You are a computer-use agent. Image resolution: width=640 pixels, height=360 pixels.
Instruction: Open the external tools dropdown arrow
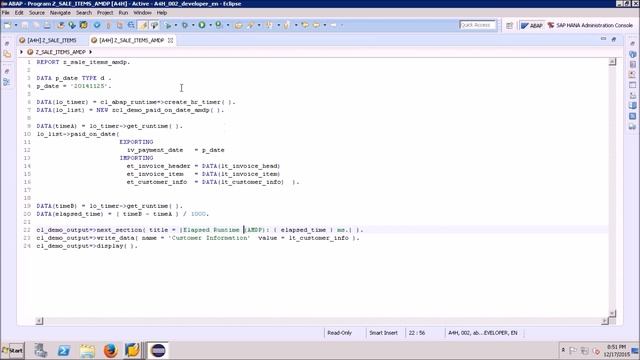pyautogui.click(x=228, y=25)
